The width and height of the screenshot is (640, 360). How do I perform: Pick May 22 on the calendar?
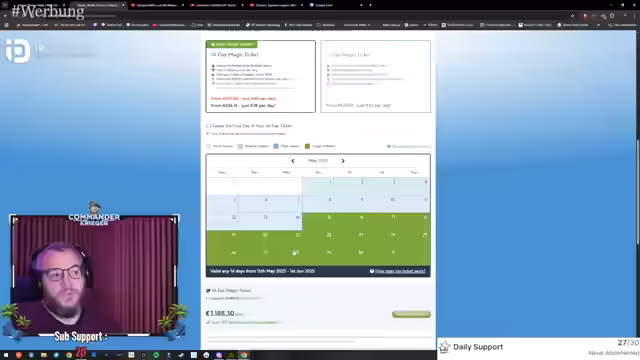pyautogui.click(x=318, y=239)
